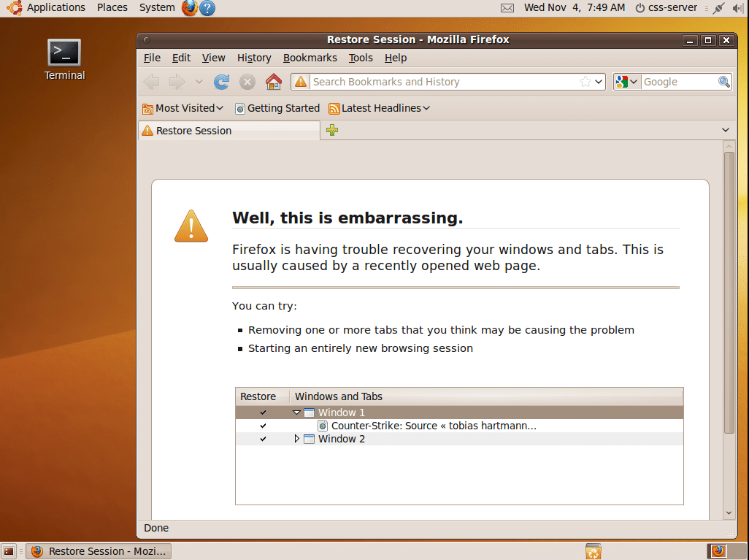Launch Firefox from the top panel icon

190,7
